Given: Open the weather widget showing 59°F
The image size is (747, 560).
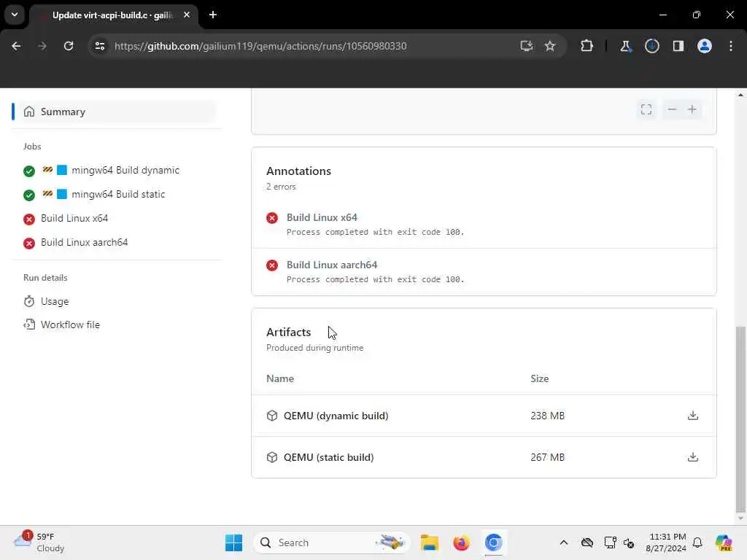Looking at the screenshot, I should click(x=39, y=542).
